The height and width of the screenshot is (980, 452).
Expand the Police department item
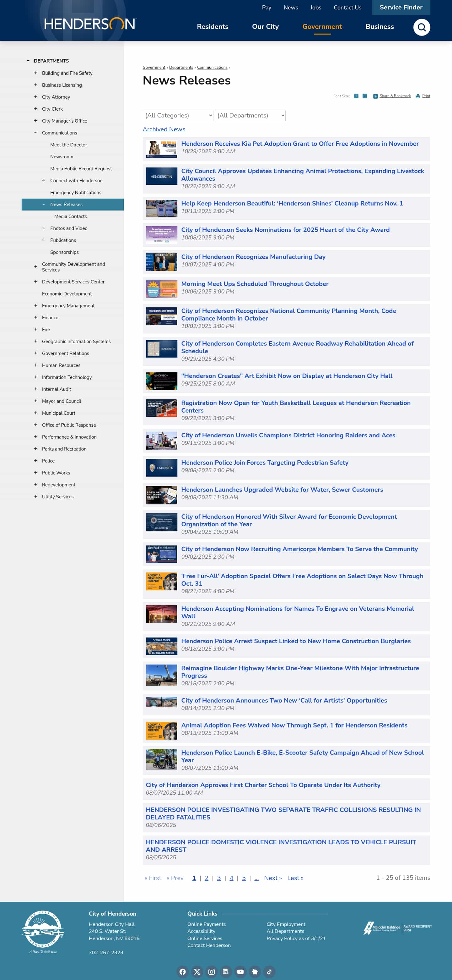coord(35,460)
